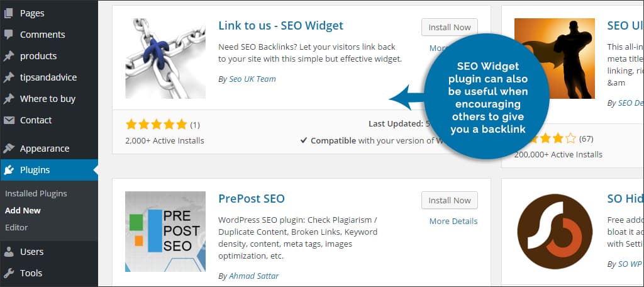Install the Link to us SEO Widget

(449, 28)
